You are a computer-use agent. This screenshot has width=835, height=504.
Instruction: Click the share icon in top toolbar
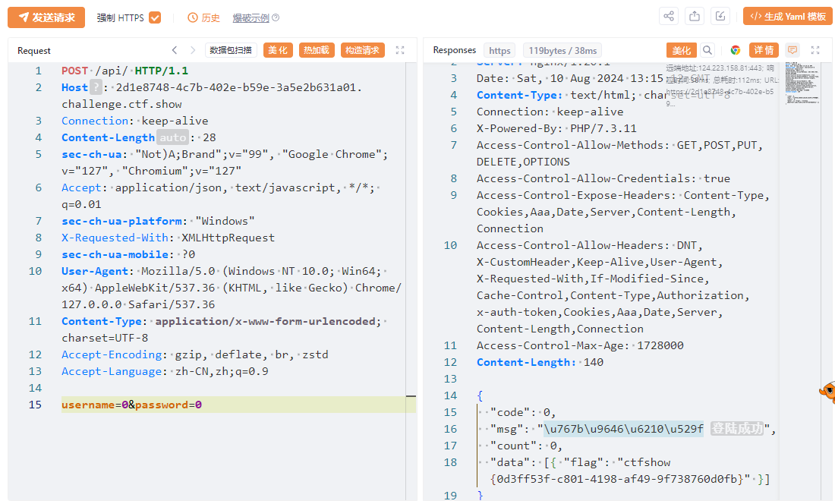coord(669,16)
